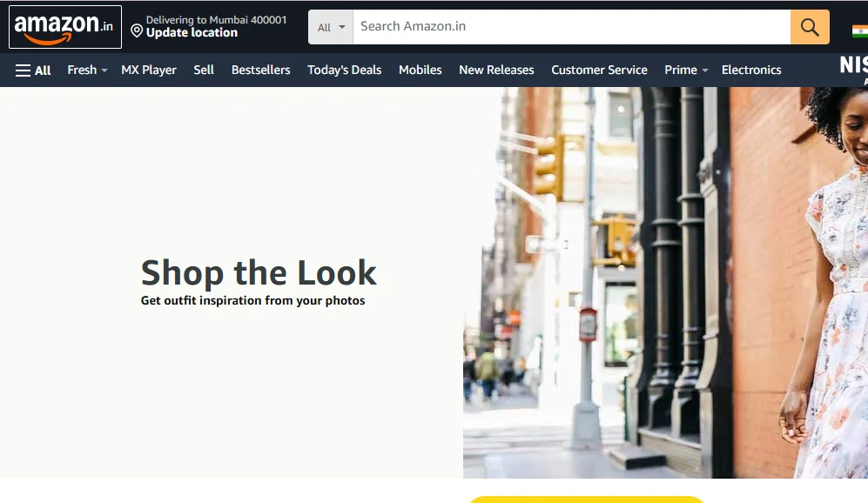Click the location pin icon
868x503 pixels.
(x=135, y=30)
